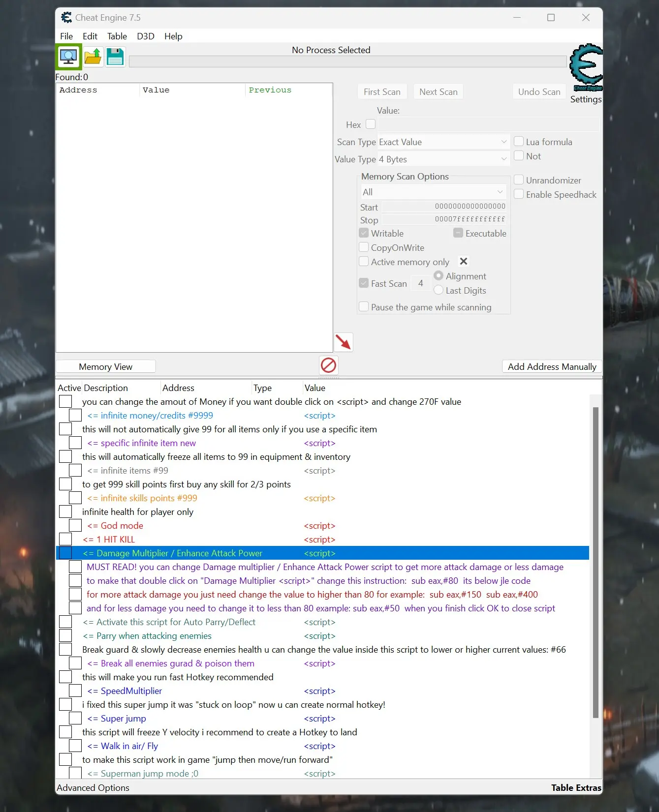Viewport: 659px width, 812px height.
Task: Open the Help menu
Action: pyautogui.click(x=173, y=36)
